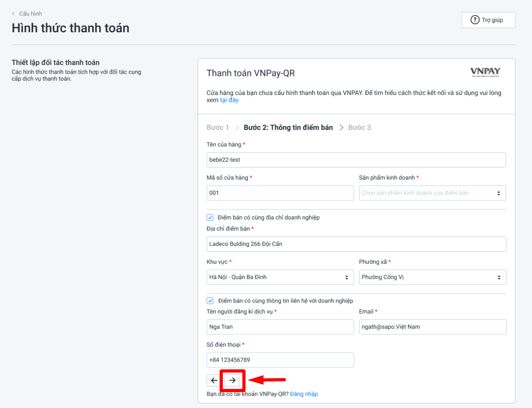Click the next step right arrow button

point(232,380)
